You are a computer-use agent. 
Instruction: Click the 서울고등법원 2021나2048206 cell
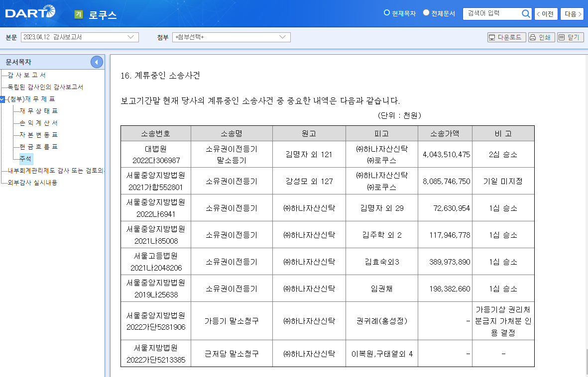(156, 262)
